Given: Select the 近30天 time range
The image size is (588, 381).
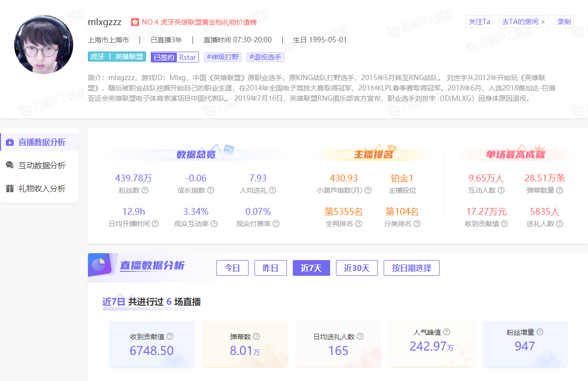Looking at the screenshot, I should pyautogui.click(x=357, y=268).
